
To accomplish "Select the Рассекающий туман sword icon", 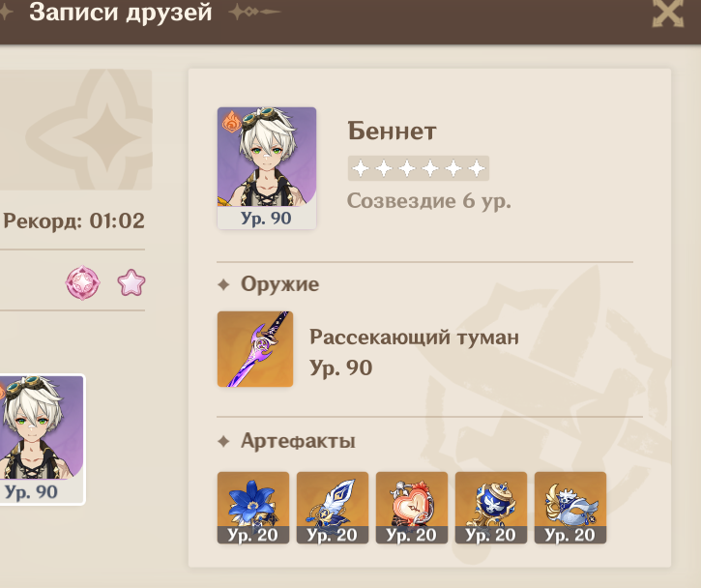I will (x=255, y=349).
